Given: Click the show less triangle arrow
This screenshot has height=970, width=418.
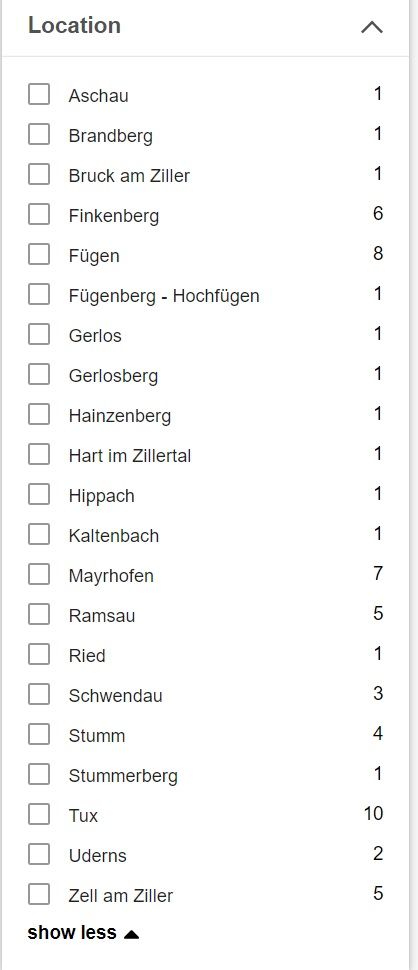Looking at the screenshot, I should pos(131,934).
